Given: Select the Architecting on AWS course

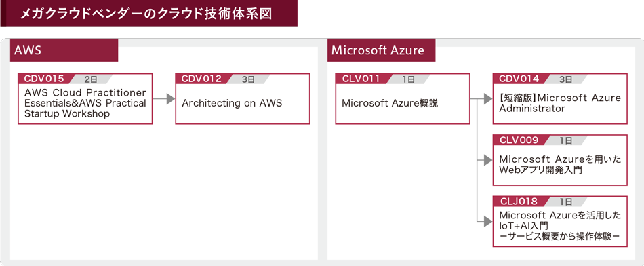Looking at the screenshot, I should tap(242, 99).
